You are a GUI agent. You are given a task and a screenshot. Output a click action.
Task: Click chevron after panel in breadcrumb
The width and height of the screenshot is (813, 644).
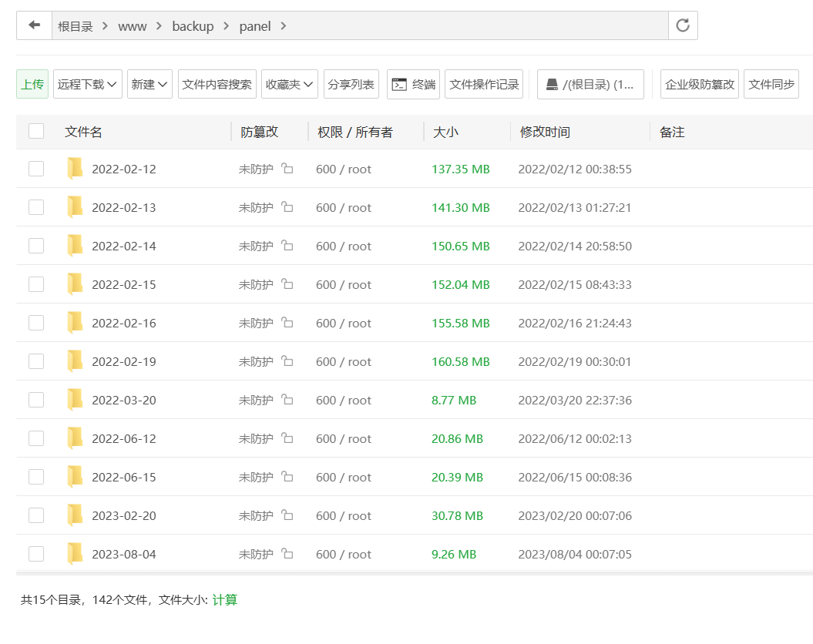tap(283, 26)
